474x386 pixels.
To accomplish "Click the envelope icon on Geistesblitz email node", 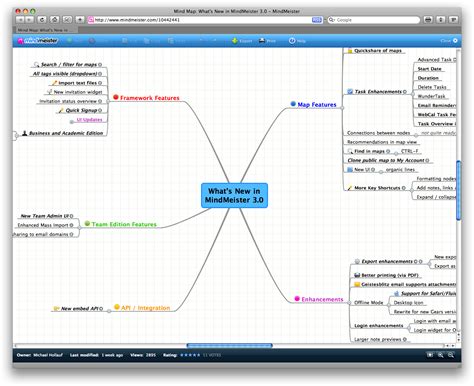I will 357,284.
